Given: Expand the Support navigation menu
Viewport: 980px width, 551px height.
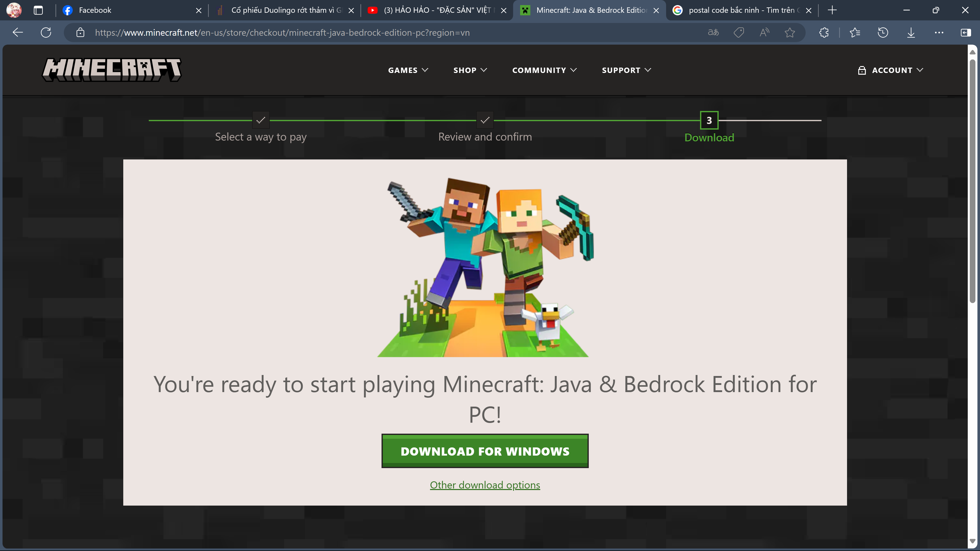Looking at the screenshot, I should 626,70.
